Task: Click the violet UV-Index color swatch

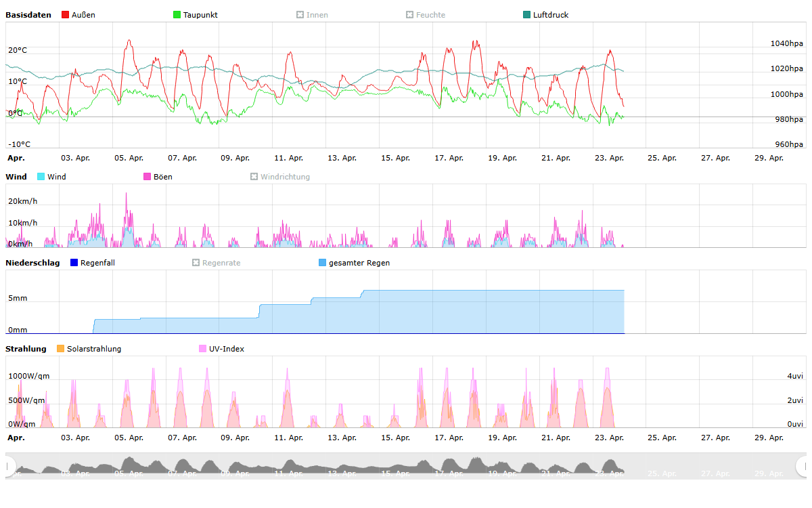Action: click(203, 349)
